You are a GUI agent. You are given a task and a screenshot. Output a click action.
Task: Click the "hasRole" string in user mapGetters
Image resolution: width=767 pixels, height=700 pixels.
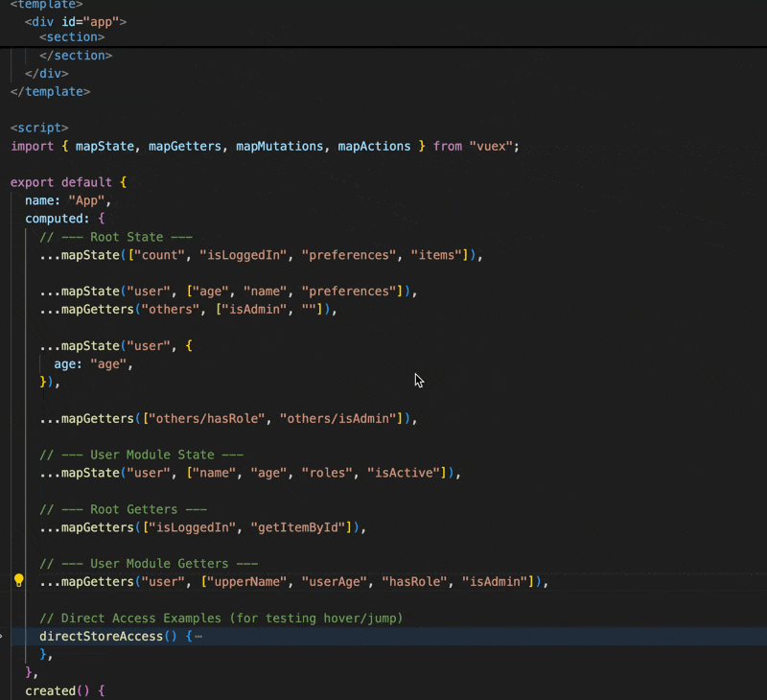[x=414, y=582]
